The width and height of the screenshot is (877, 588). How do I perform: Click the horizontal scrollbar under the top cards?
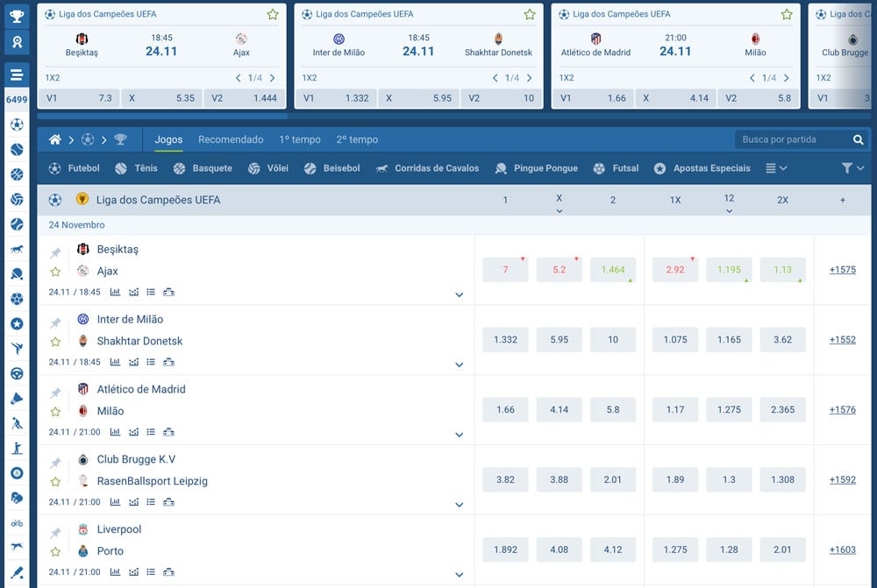[162, 117]
